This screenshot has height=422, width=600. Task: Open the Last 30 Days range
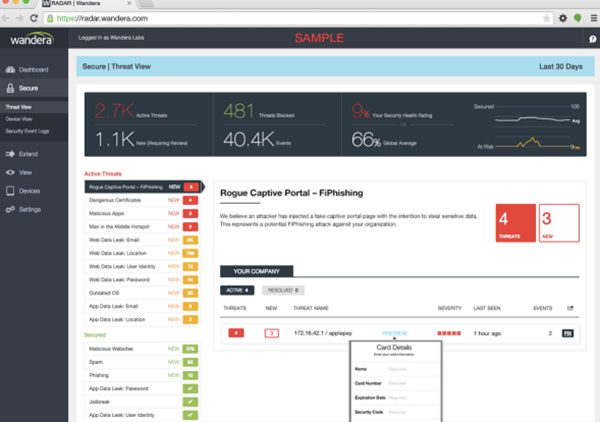tap(561, 67)
